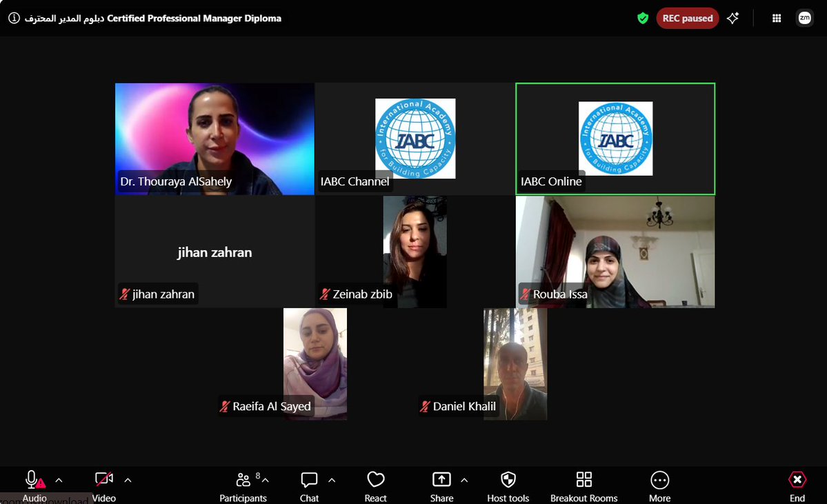The height and width of the screenshot is (504, 827).
Task: Select Raeifa Al Sayed's video tile
Action: 315,364
